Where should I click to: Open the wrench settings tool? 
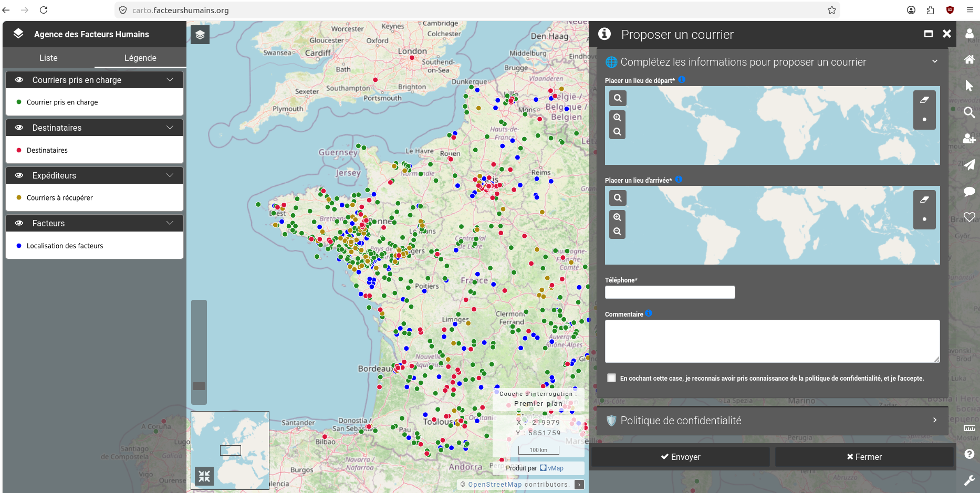pyautogui.click(x=969, y=480)
